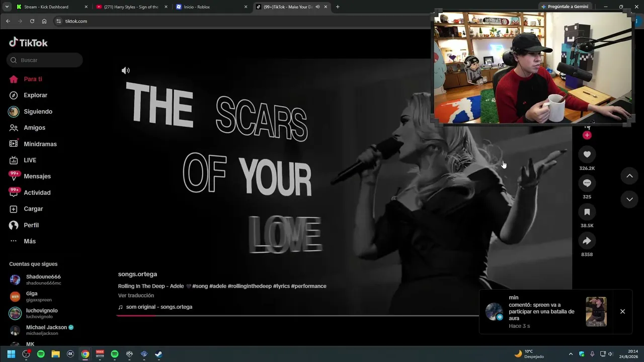Image resolution: width=644 pixels, height=362 pixels.
Task: Open notification video thumbnail
Action: (596, 312)
